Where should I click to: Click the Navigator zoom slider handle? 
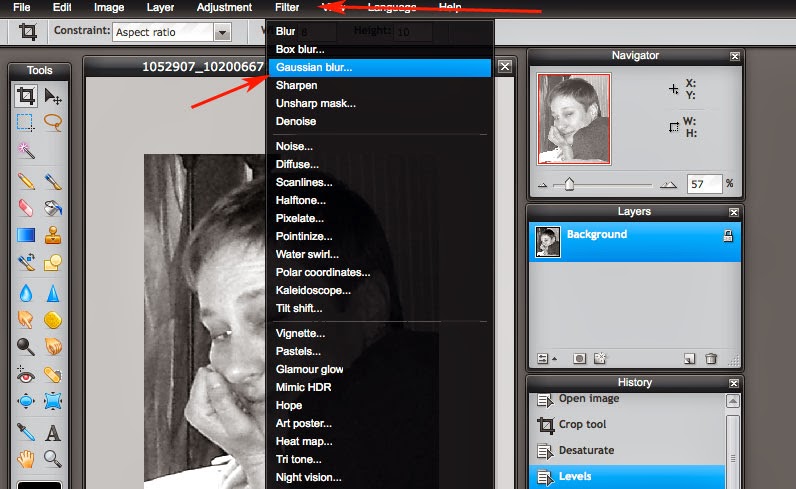click(569, 184)
